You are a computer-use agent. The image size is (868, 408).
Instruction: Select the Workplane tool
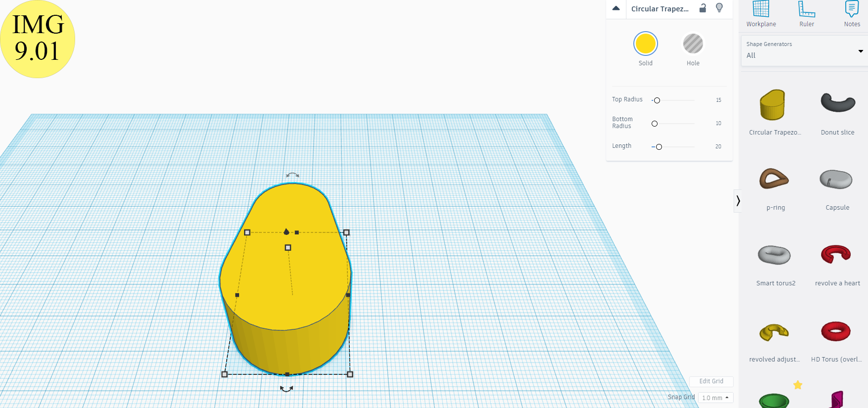point(761,13)
